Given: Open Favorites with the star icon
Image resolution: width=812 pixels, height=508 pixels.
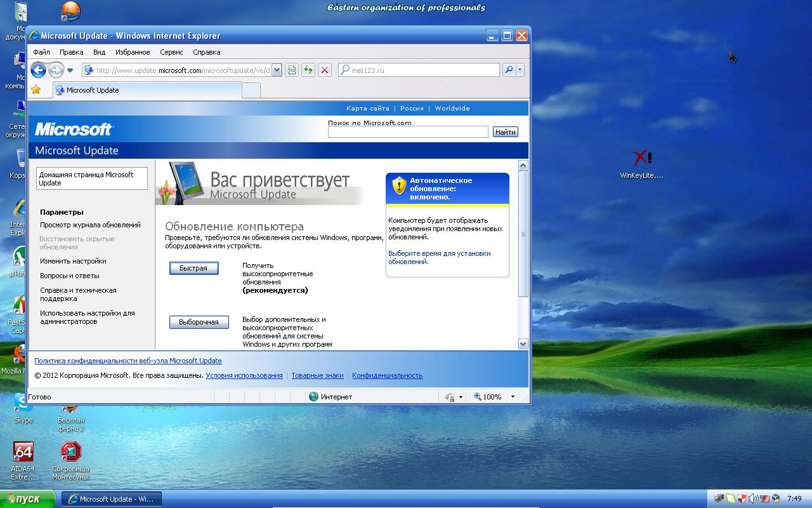Looking at the screenshot, I should pos(36,90).
